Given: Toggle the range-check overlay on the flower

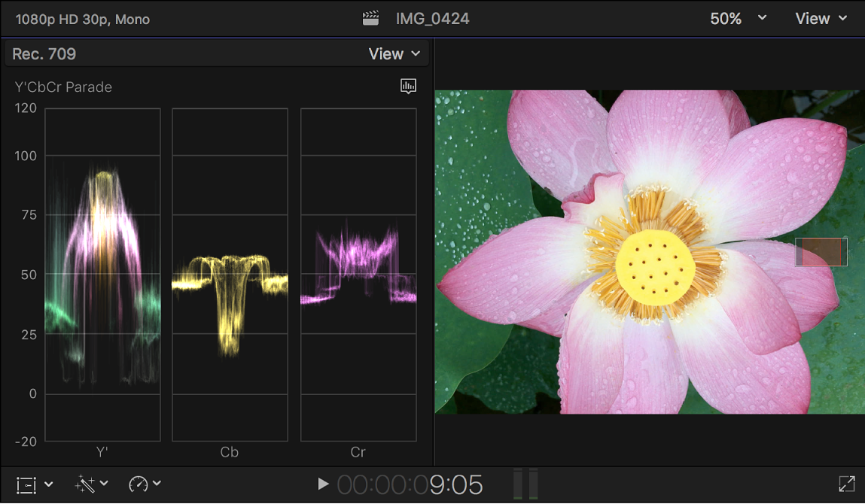Looking at the screenshot, I should pyautogui.click(x=820, y=252).
